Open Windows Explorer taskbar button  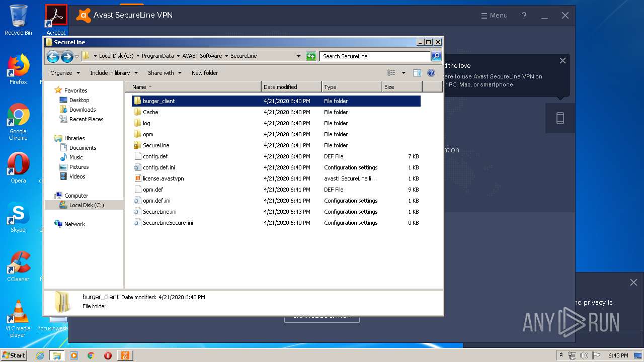point(57,355)
